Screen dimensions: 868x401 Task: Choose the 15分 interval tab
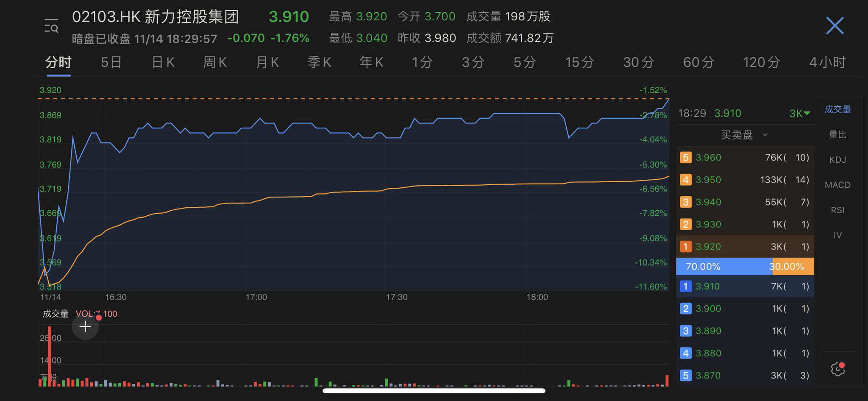(579, 63)
